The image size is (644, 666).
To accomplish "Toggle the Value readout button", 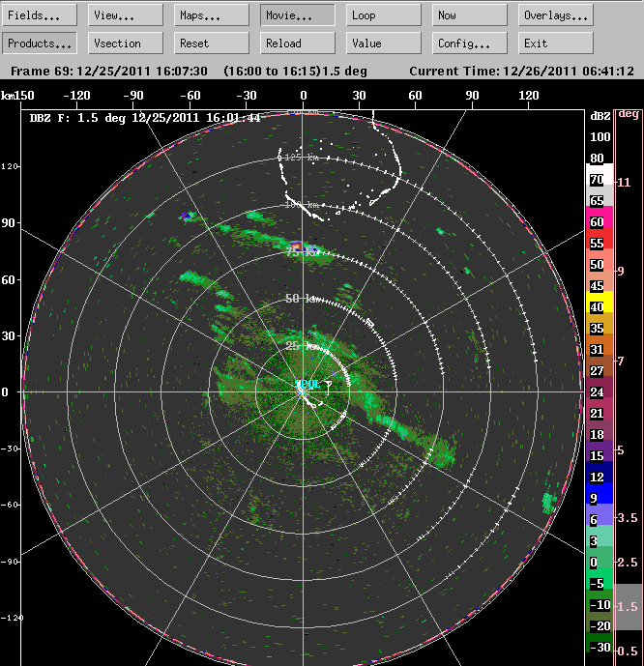I will (384, 43).
